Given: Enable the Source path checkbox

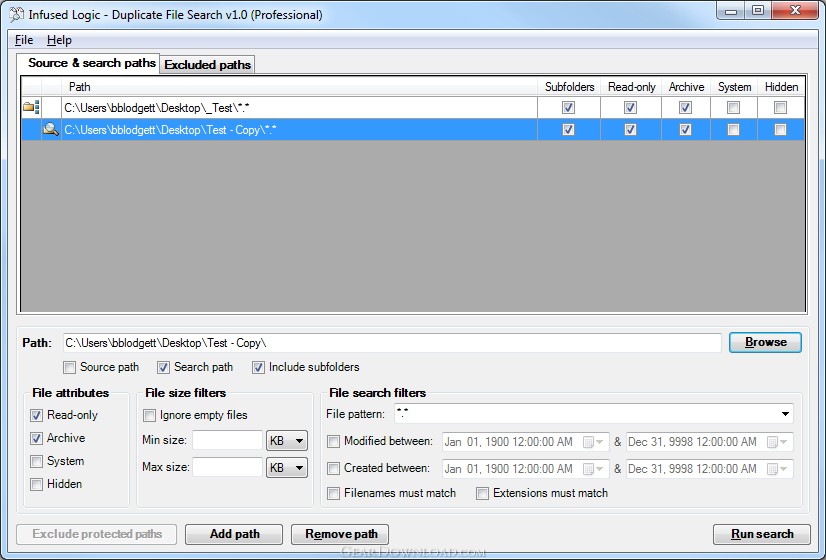Looking at the screenshot, I should [69, 367].
